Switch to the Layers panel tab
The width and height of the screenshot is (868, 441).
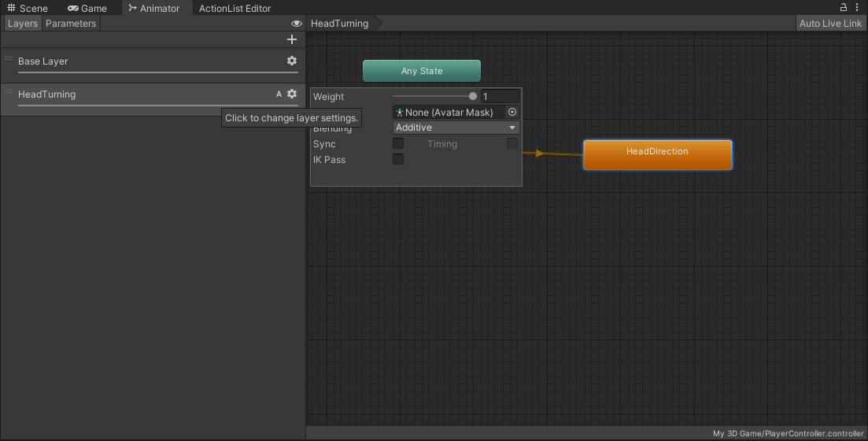click(23, 24)
